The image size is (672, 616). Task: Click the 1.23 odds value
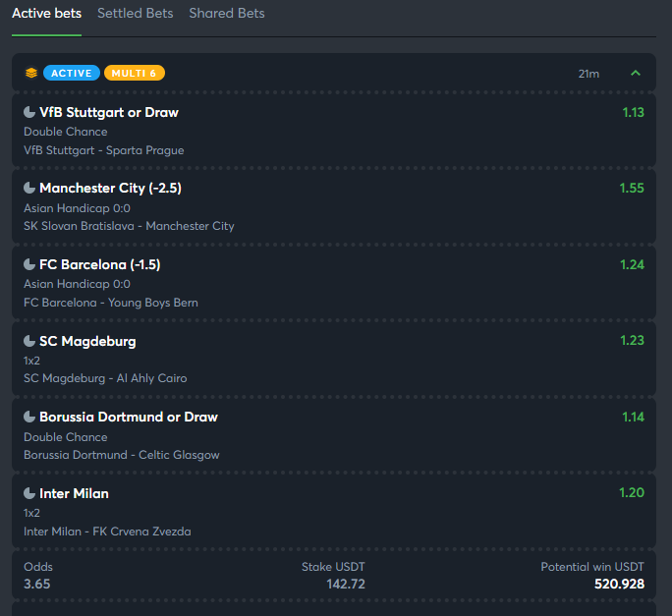pyautogui.click(x=632, y=340)
